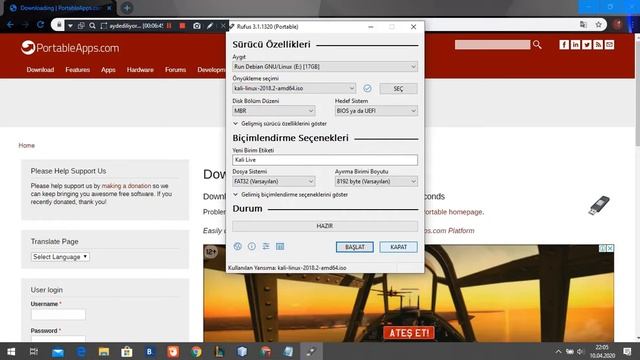Image resolution: width=640 pixels, height=360 pixels.
Task: Show the Rufus log icon
Action: coord(280,246)
